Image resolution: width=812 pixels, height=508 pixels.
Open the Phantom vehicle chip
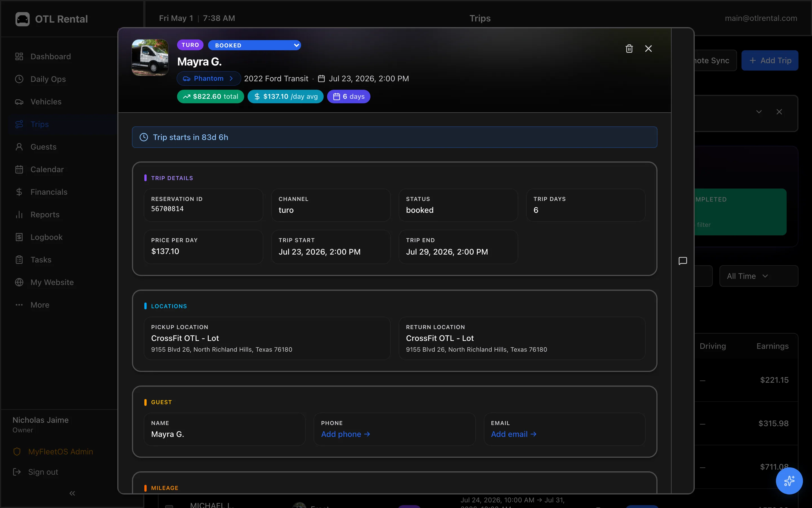point(209,79)
